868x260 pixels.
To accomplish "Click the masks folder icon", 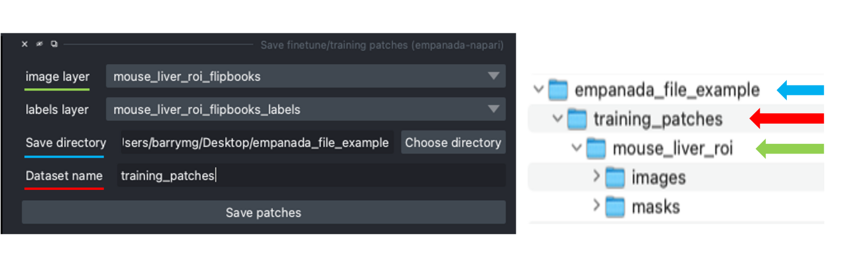I will 615,207.
